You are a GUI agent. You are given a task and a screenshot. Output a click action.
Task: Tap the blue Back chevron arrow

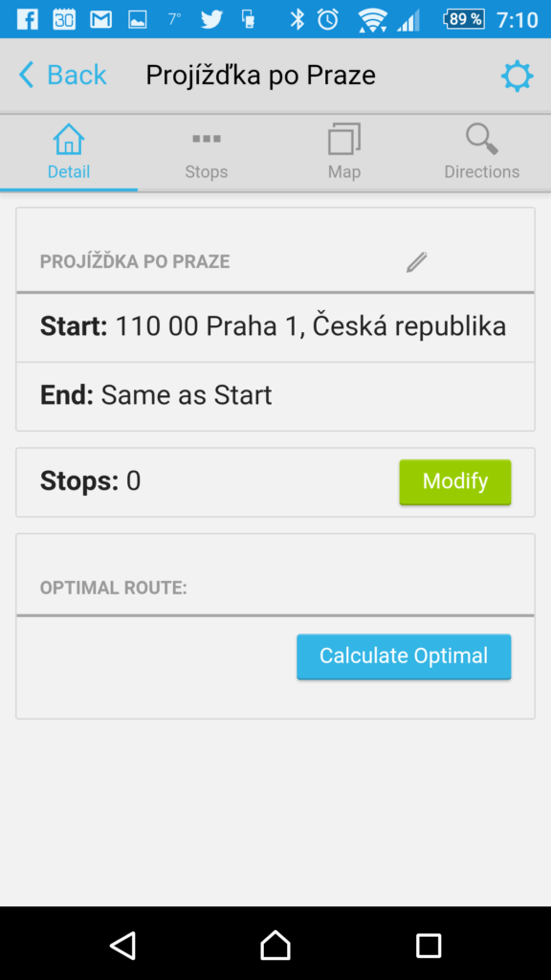click(26, 75)
